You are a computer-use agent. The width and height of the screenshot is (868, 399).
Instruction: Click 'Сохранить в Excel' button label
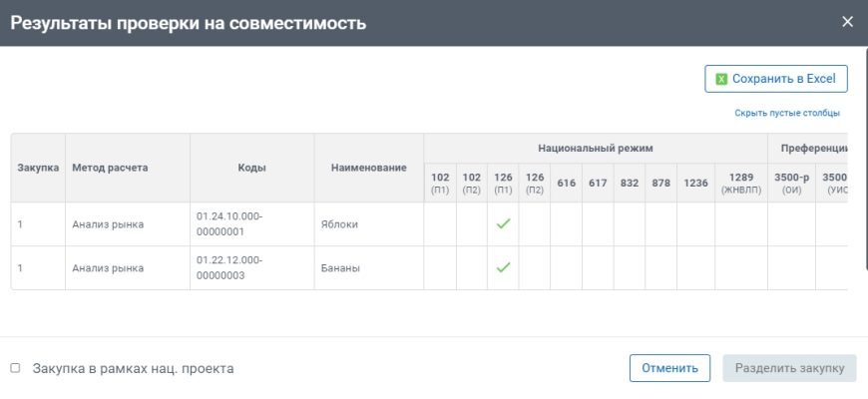click(x=783, y=79)
